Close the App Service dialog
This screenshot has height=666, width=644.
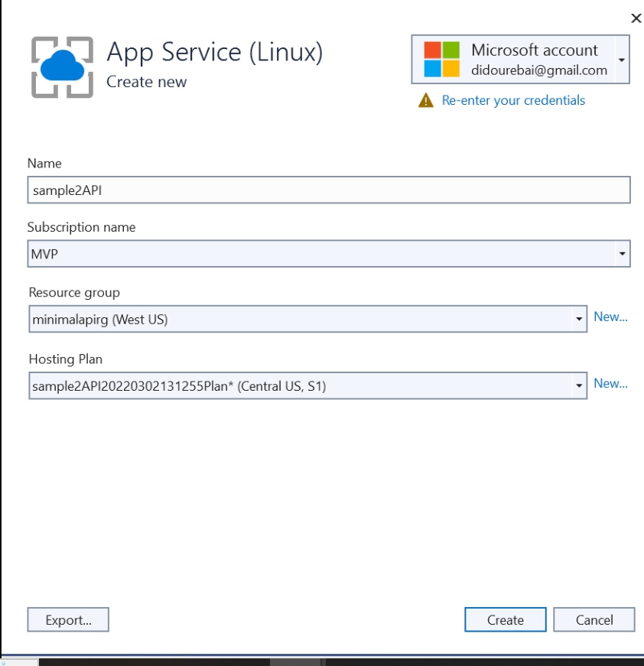click(x=636, y=18)
